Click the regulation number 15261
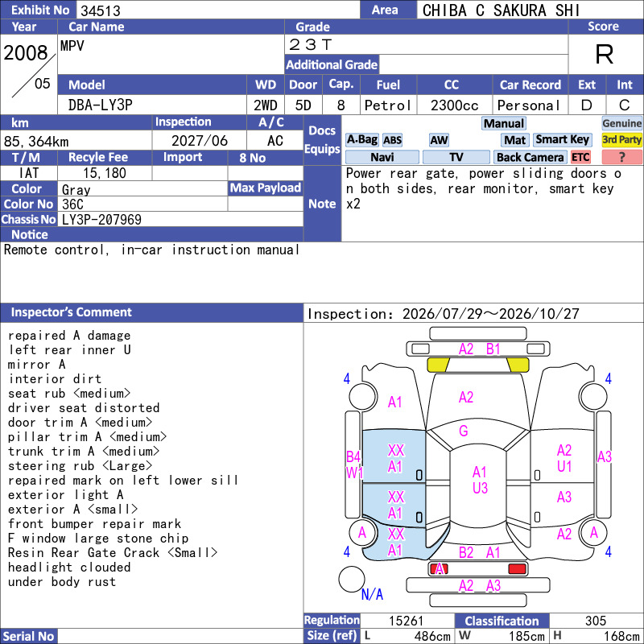This screenshot has height=644, width=644. pos(406,621)
